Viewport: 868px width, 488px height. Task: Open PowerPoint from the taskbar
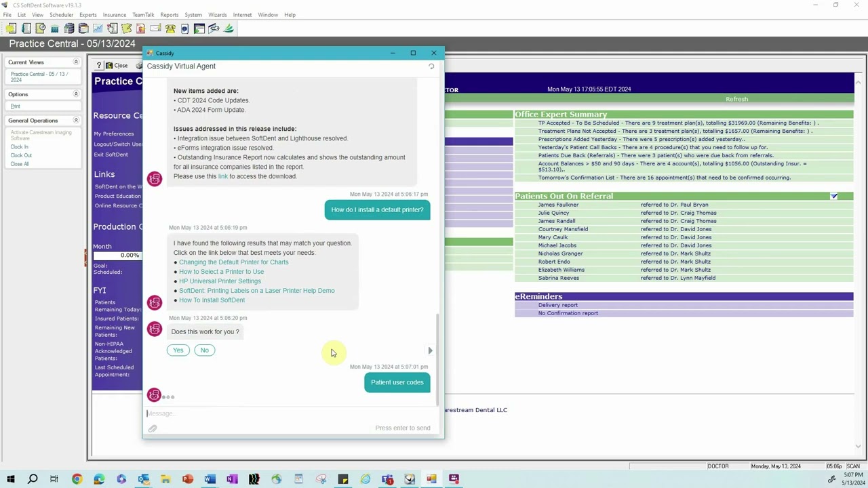pos(188,479)
